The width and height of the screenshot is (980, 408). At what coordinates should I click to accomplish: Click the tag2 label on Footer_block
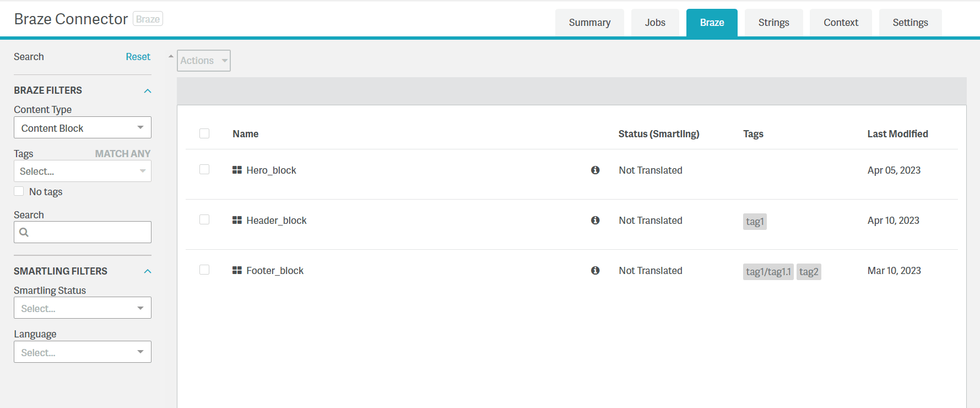809,272
